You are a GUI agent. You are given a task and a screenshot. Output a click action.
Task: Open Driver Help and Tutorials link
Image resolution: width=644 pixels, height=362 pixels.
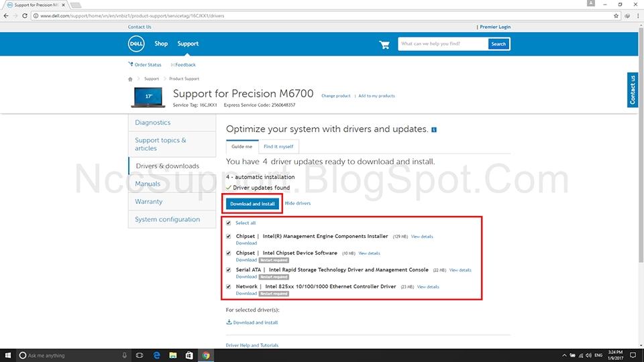pos(252,346)
